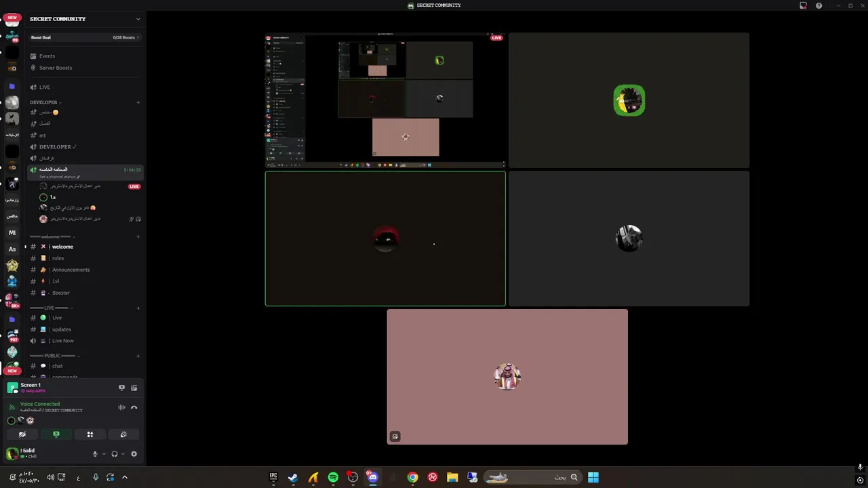This screenshot has width=868, height=488.
Task: Open the welcome channel
Action: coord(85,247)
